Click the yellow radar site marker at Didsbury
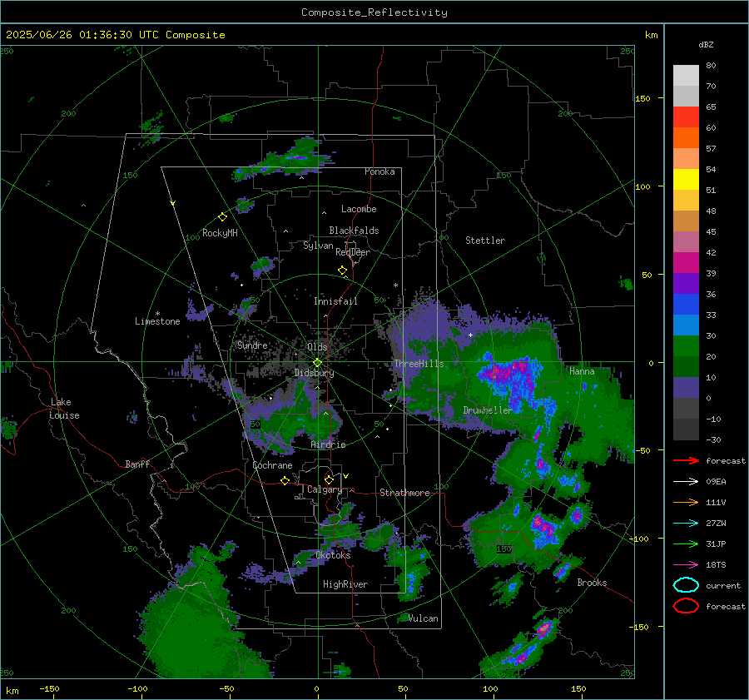The width and height of the screenshot is (749, 700). pyautogui.click(x=317, y=363)
